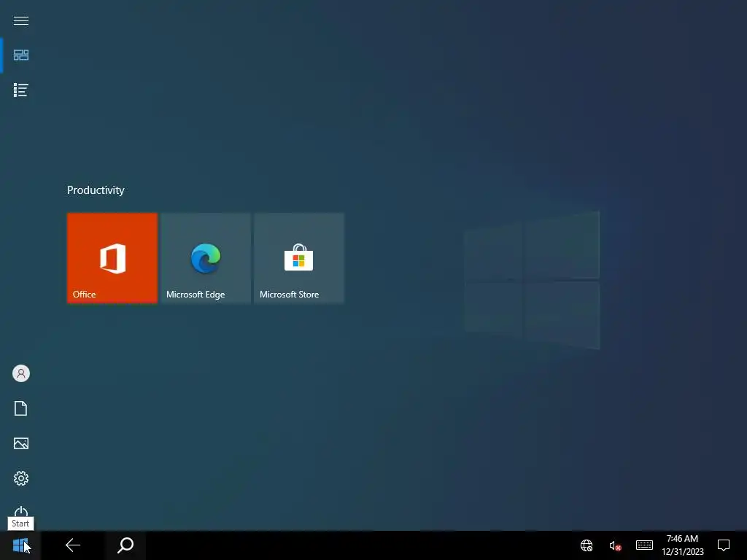Switch to Pinned tiles view
Screen dimensions: 747x560
[21, 55]
